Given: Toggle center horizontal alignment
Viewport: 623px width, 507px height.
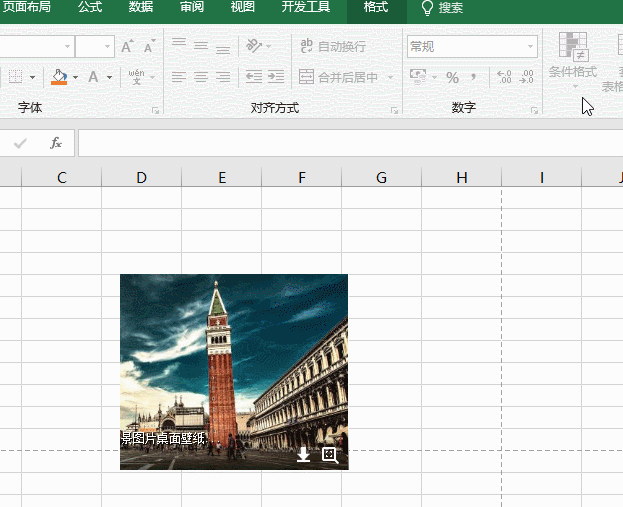Looking at the screenshot, I should (x=201, y=77).
